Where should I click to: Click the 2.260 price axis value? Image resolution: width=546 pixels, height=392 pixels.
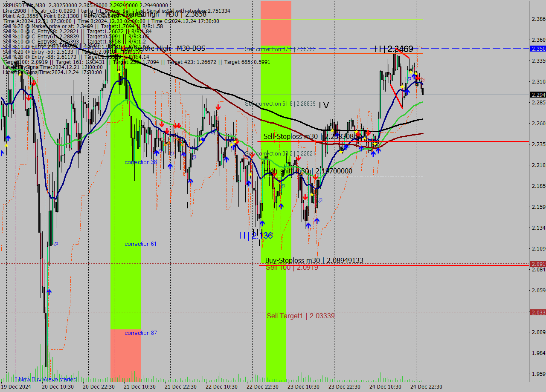click(539, 124)
